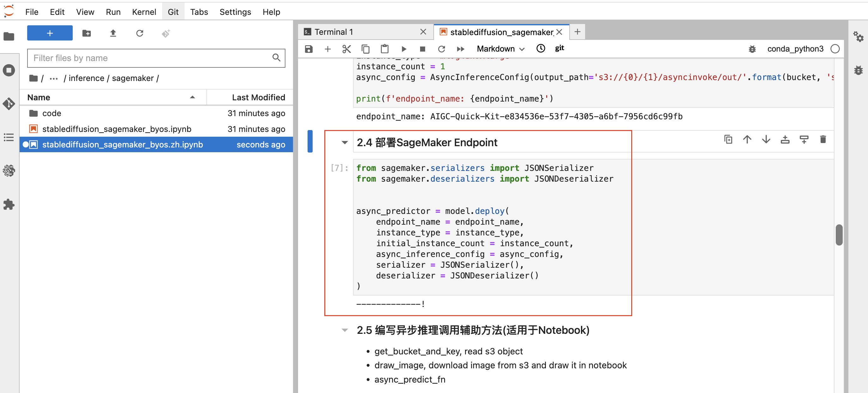Save the notebook with the disk icon
Viewport: 868px width, 393px height.
click(x=308, y=49)
